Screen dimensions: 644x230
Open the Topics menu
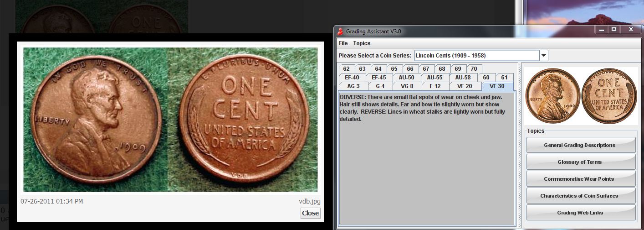coord(362,43)
